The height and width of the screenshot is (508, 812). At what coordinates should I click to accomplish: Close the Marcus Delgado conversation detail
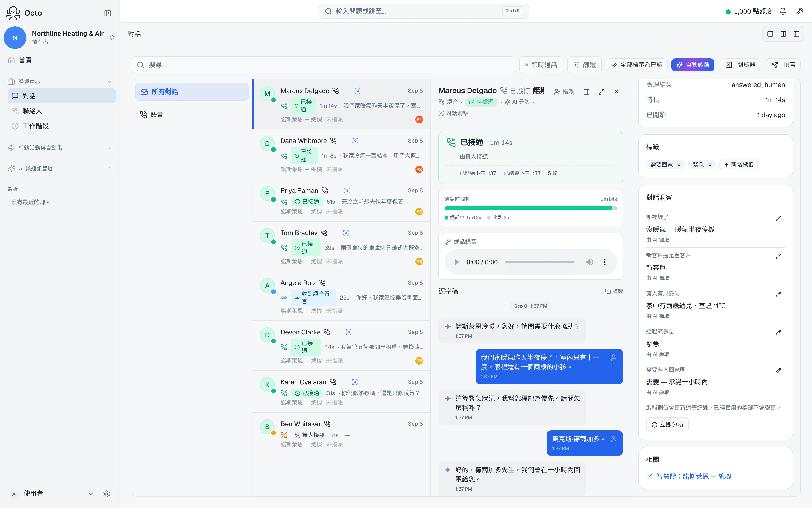coord(616,92)
